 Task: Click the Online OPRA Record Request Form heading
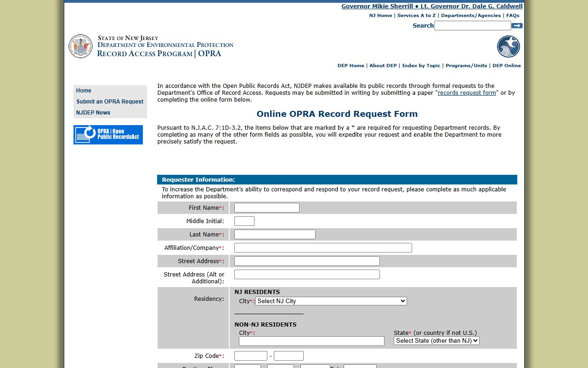tap(337, 114)
